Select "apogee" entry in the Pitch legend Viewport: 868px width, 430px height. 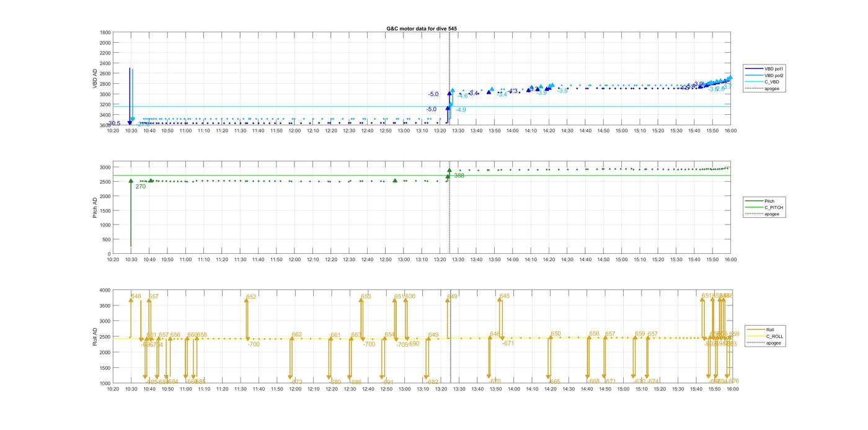[x=772, y=214]
